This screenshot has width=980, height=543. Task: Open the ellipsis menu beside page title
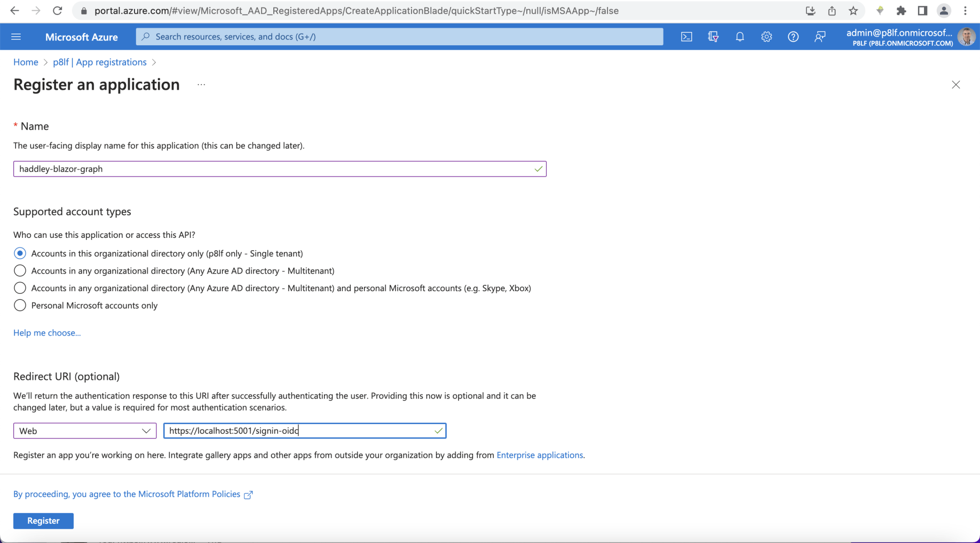coord(201,84)
